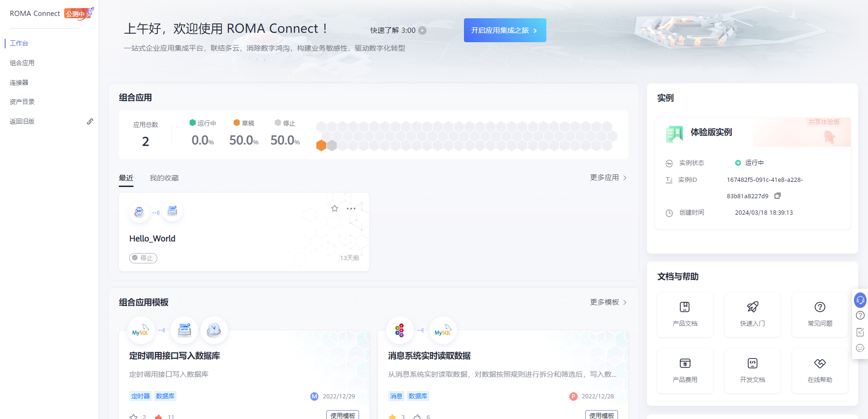Click the MySQL icon on 定时调用接口写入数据库 template
Viewport: 868px width, 419px height.
tap(140, 330)
